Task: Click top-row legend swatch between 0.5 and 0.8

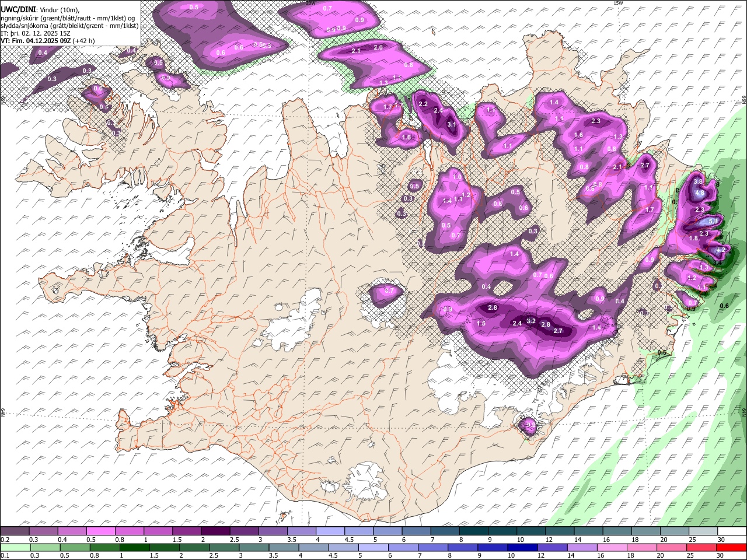Action: [100, 531]
